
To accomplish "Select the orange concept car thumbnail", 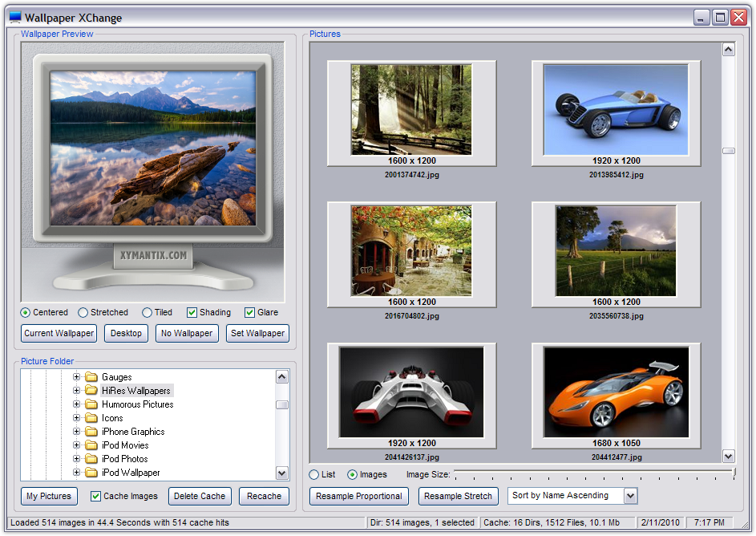I will coord(616,392).
